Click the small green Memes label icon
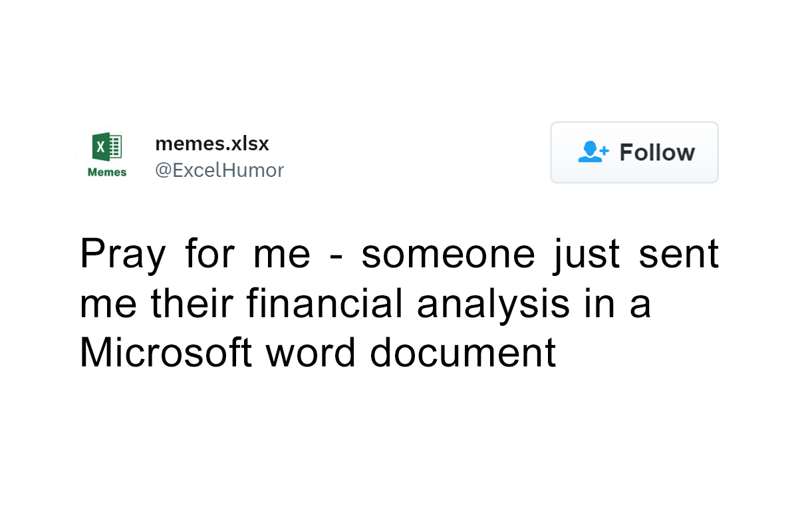 (x=108, y=170)
